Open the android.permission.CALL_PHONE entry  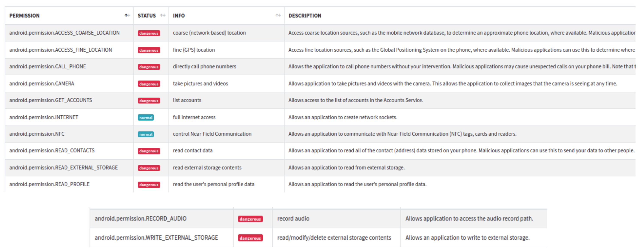47,66
